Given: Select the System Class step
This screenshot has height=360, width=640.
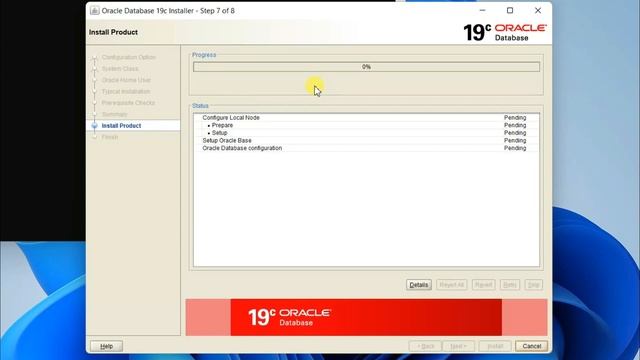Looking at the screenshot, I should [x=120, y=69].
